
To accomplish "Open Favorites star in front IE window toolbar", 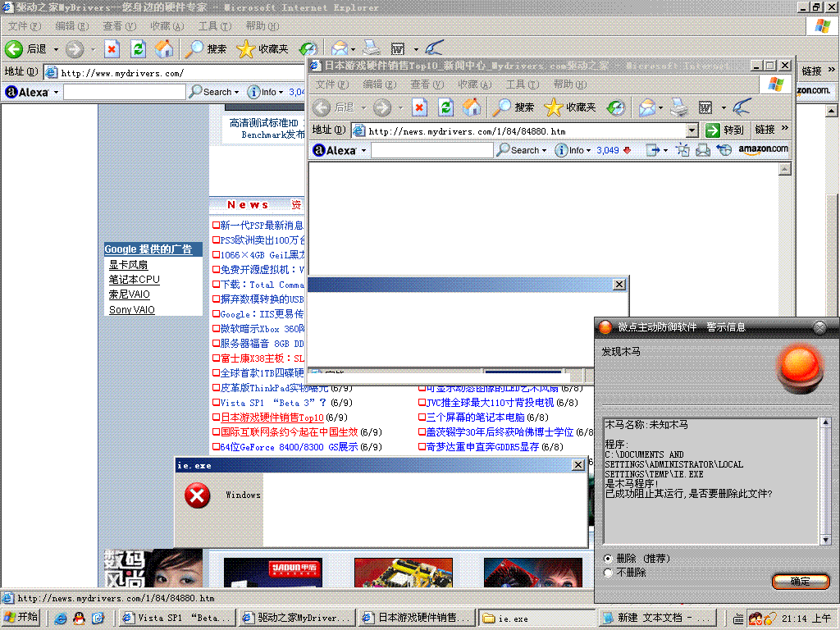I will pyautogui.click(x=554, y=107).
